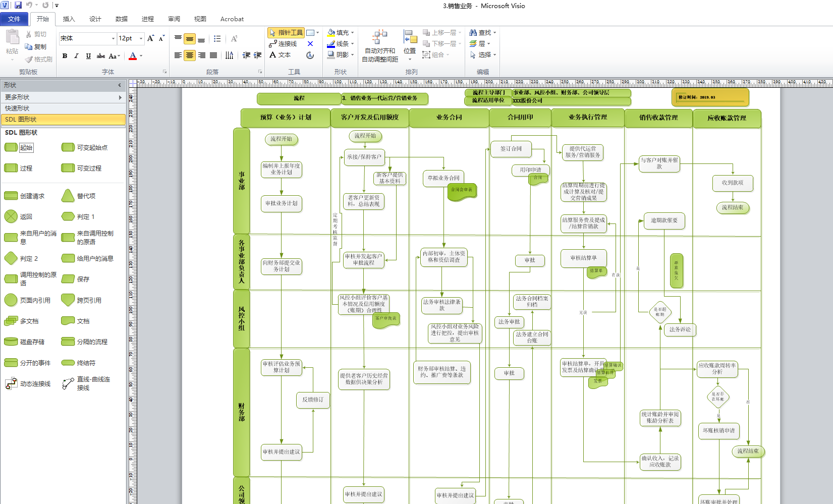Toggle bold formatting
The image size is (833, 504).
pos(65,56)
